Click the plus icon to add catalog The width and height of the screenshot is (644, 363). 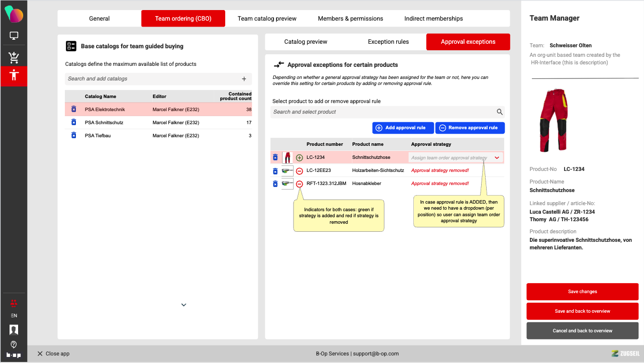(244, 79)
